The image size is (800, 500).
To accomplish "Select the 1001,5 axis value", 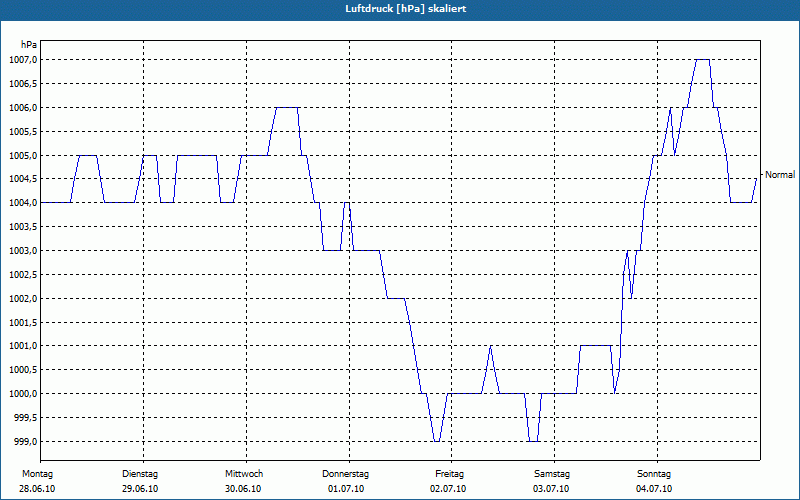I will click(x=23, y=322).
